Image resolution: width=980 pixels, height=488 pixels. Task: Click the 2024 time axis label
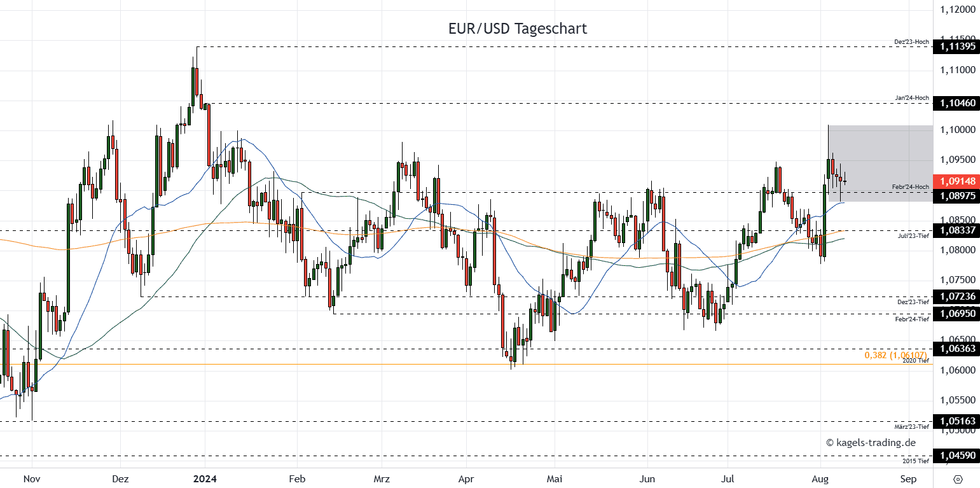(205, 478)
